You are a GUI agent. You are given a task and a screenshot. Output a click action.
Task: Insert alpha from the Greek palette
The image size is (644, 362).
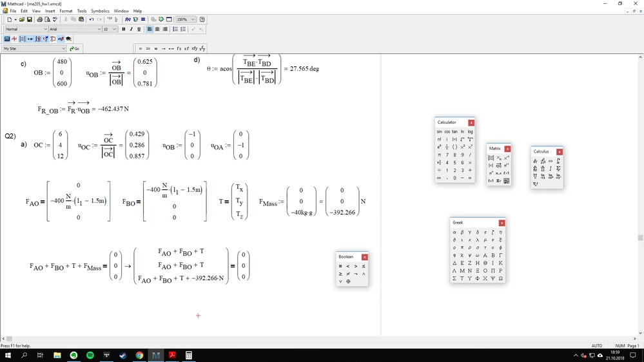[454, 233]
